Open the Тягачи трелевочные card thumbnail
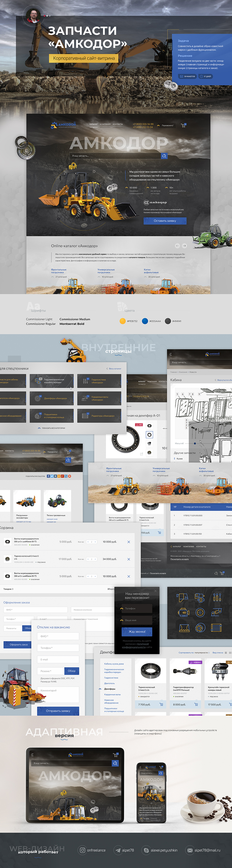Image resolution: width=232 pixels, height=868 pixels. [x=57, y=501]
